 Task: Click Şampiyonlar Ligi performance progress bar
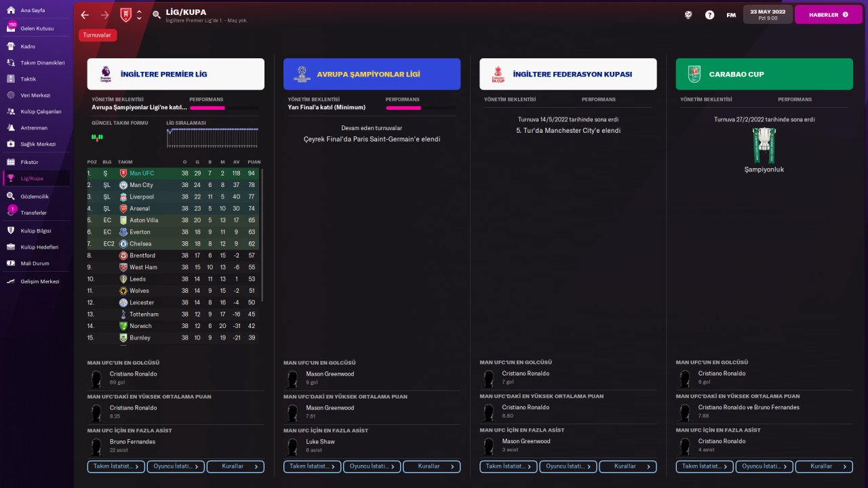coord(420,108)
